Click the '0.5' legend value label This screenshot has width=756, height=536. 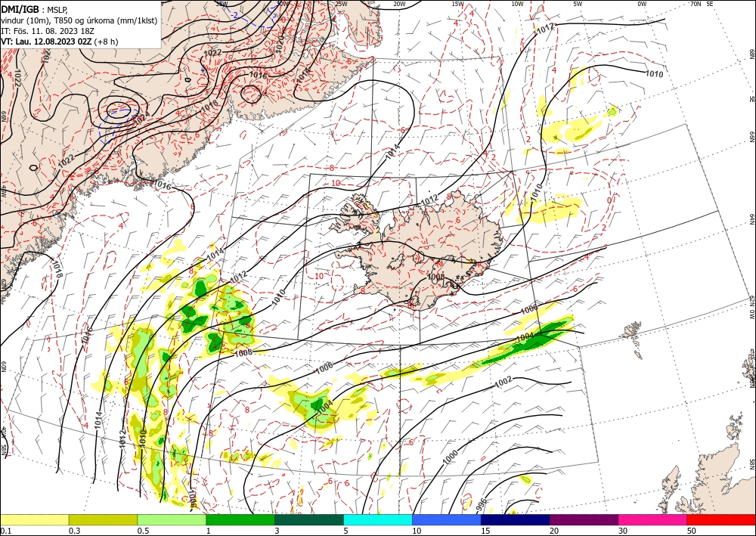tap(143, 531)
